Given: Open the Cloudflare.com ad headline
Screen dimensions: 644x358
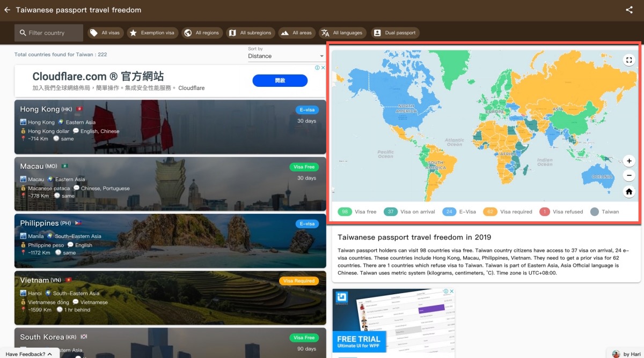Looking at the screenshot, I should pyautogui.click(x=98, y=76).
